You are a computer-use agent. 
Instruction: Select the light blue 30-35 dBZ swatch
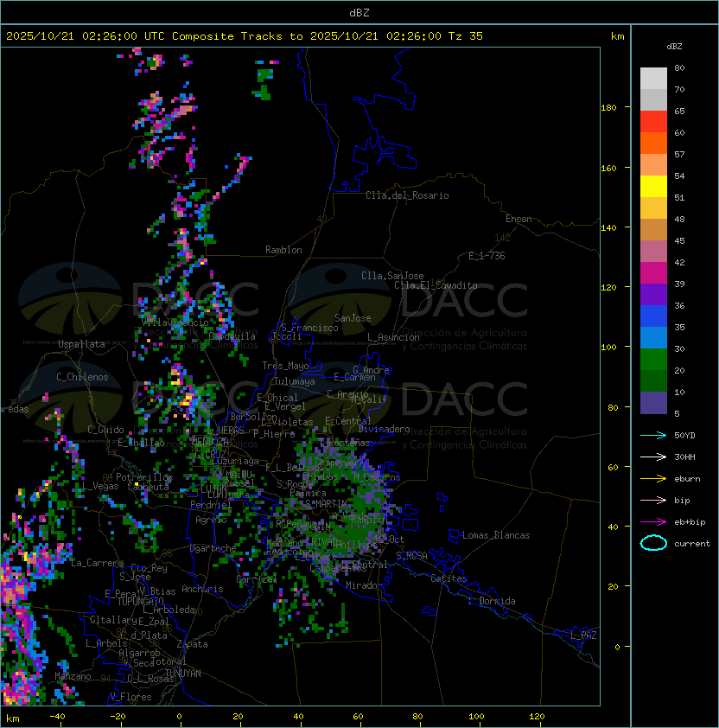[653, 337]
